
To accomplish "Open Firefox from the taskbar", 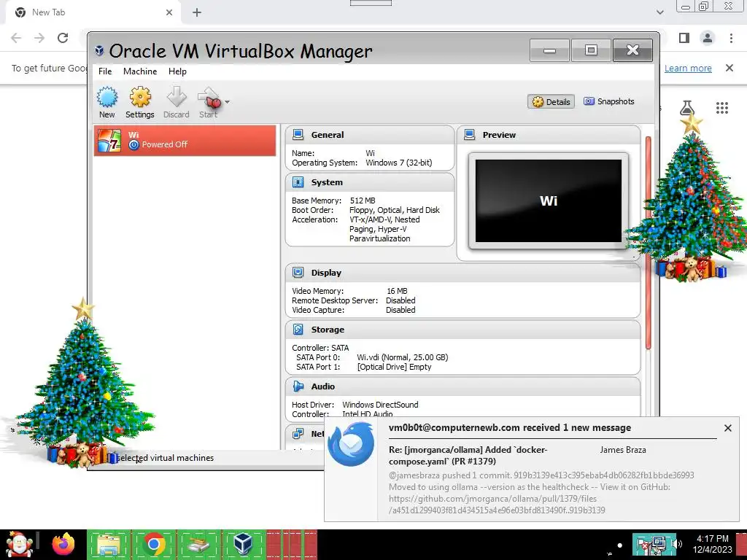I will 63,544.
